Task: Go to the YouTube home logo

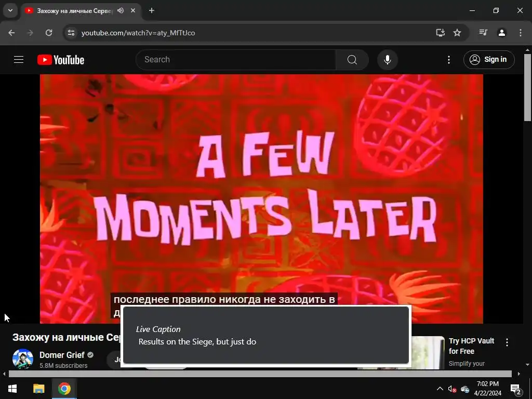Action: 61,60
